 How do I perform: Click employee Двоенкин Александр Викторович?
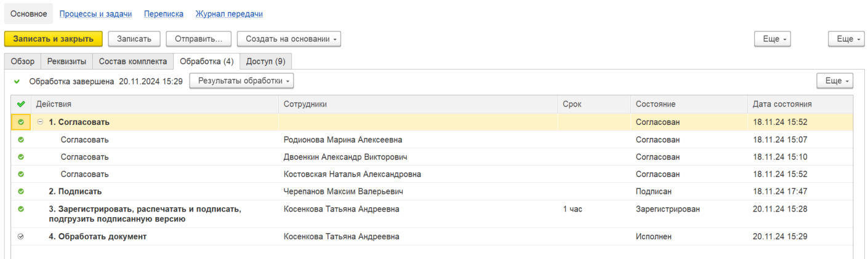[345, 157]
